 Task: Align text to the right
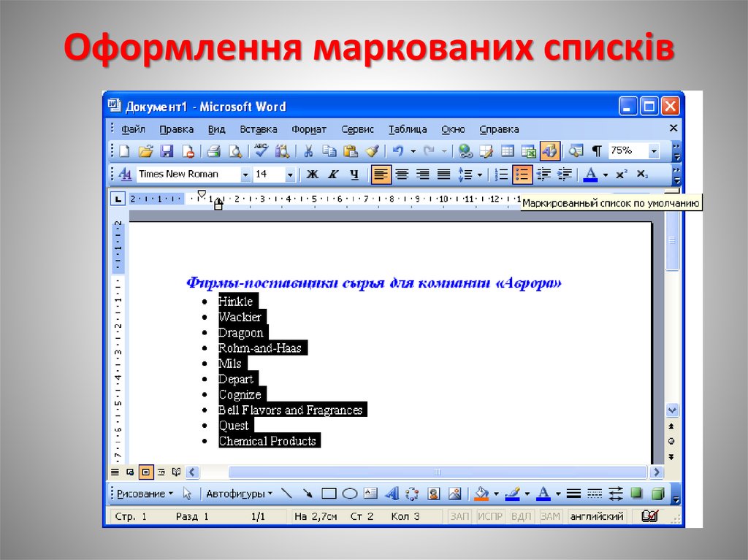coord(423,174)
